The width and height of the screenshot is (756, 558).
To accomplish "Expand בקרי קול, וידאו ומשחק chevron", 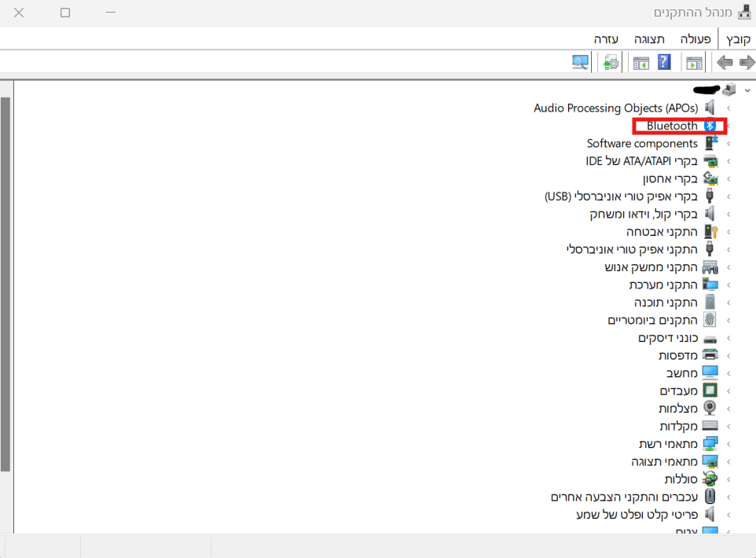I will pyautogui.click(x=728, y=214).
